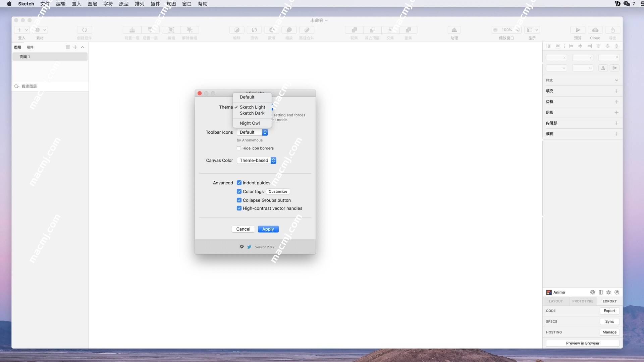Click the Cancel button

pos(243,229)
